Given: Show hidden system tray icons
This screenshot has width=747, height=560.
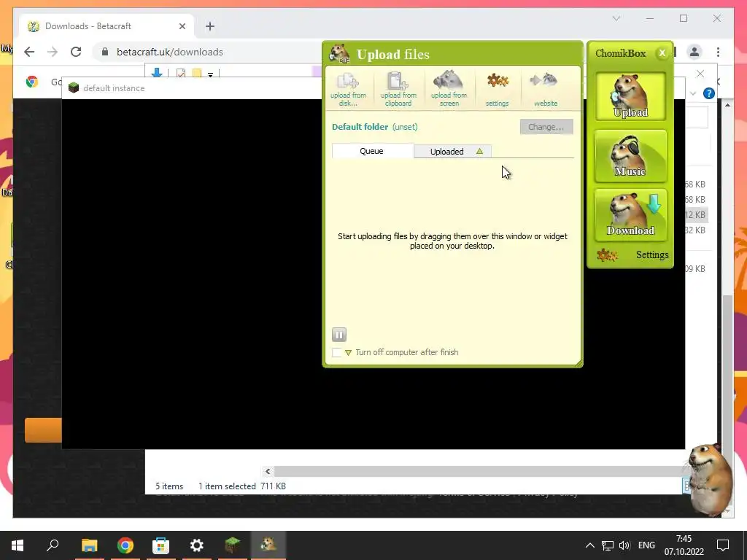Looking at the screenshot, I should point(589,545).
